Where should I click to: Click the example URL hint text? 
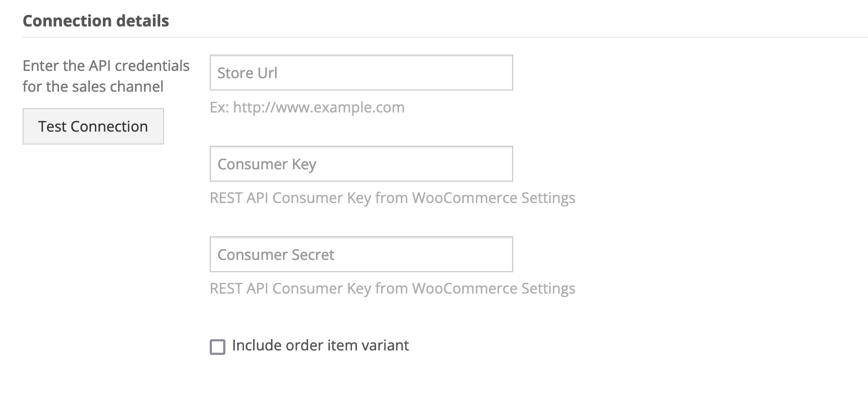tap(307, 107)
